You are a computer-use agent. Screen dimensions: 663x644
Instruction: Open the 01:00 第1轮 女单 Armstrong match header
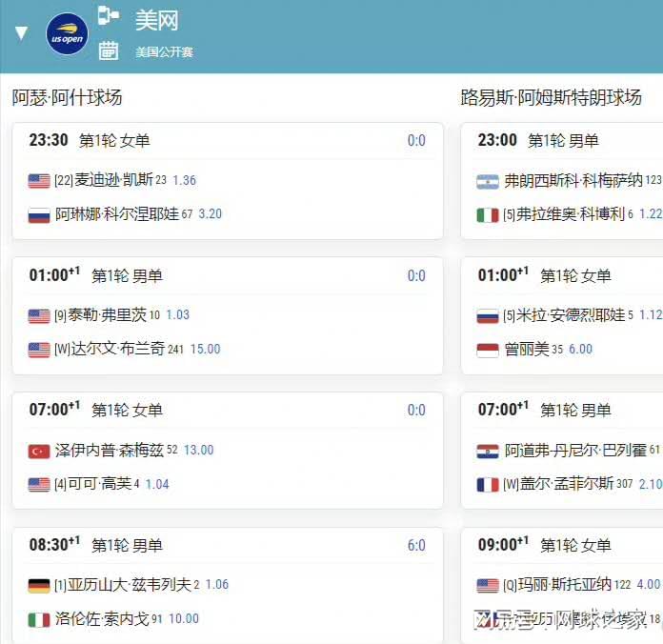pyautogui.click(x=545, y=275)
